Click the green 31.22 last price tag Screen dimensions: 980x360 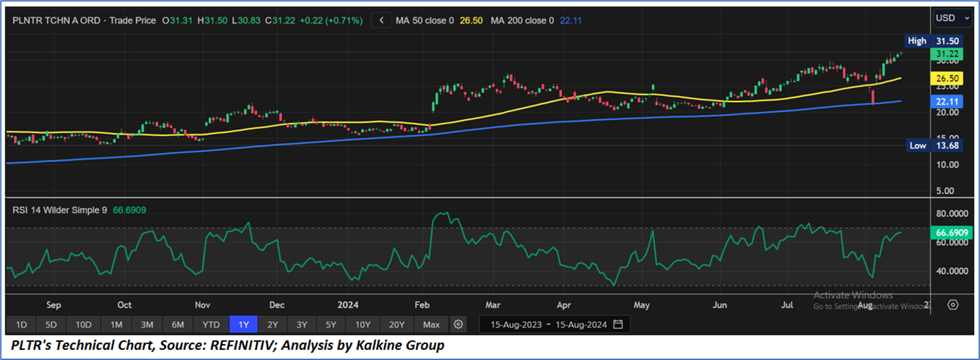947,54
